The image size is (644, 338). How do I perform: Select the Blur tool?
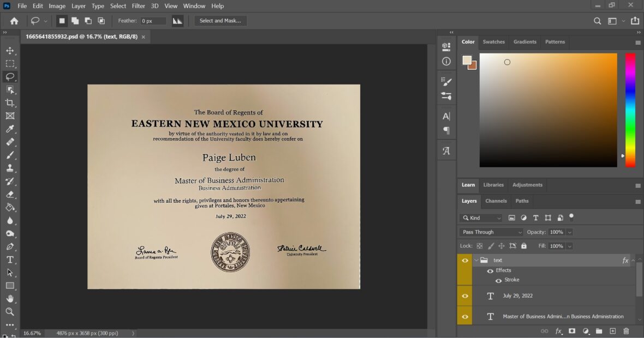(x=10, y=221)
